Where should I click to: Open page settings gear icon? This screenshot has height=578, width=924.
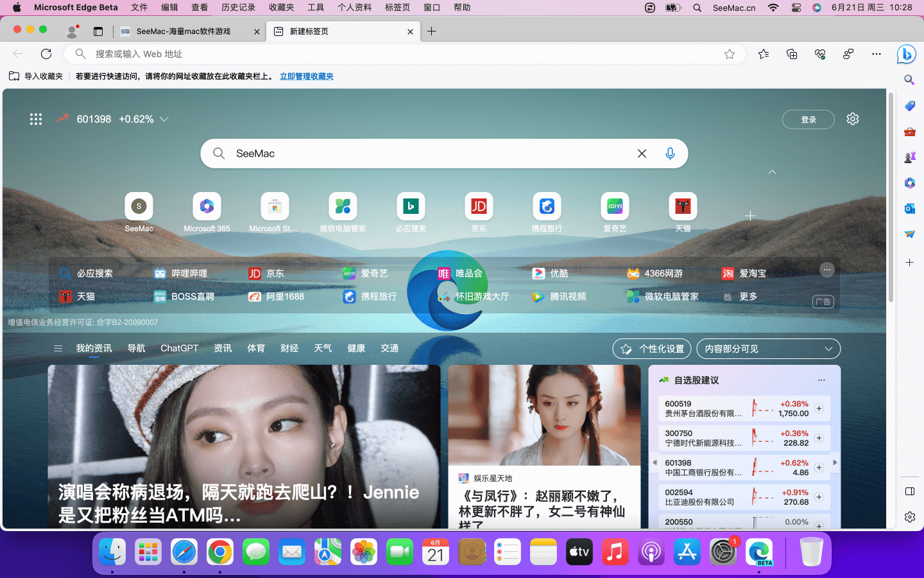point(853,119)
